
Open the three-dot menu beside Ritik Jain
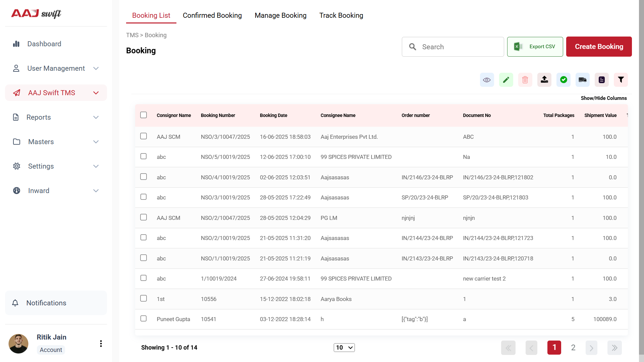coord(101,343)
